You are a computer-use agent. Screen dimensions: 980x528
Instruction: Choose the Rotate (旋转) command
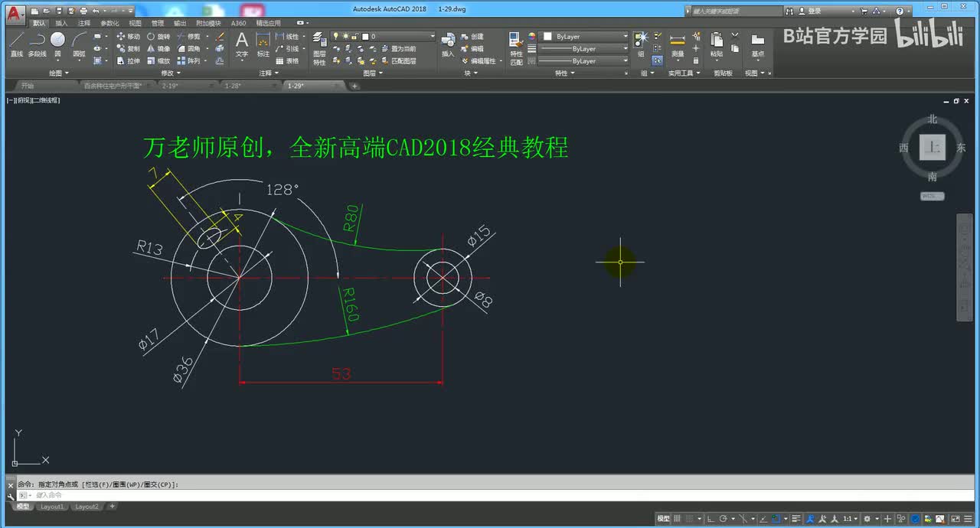click(x=158, y=37)
